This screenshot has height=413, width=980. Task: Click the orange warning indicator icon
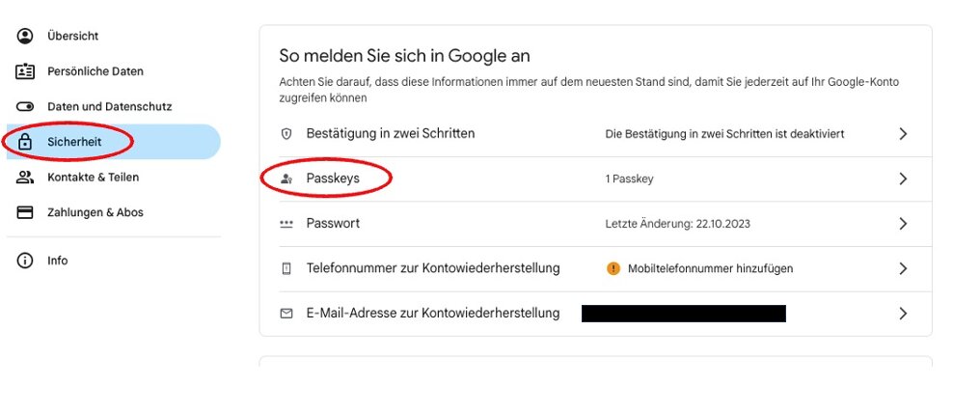click(x=613, y=268)
